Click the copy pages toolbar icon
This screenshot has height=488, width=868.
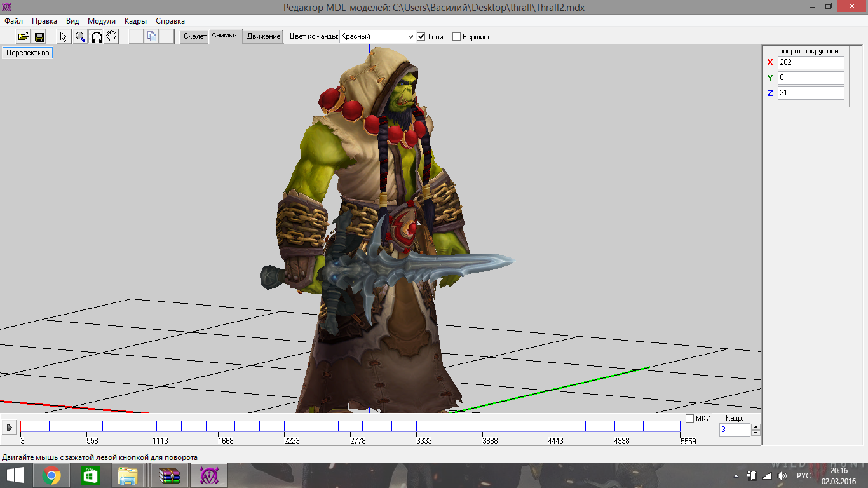point(152,37)
